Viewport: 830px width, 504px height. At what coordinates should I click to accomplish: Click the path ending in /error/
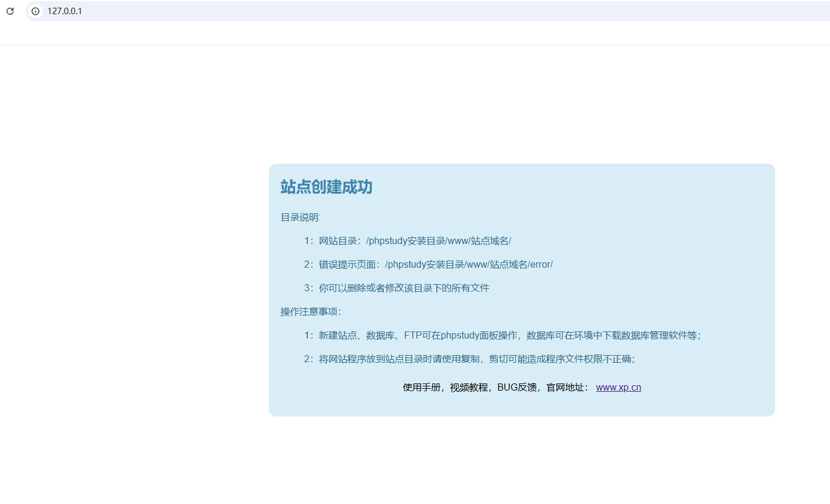click(x=469, y=265)
